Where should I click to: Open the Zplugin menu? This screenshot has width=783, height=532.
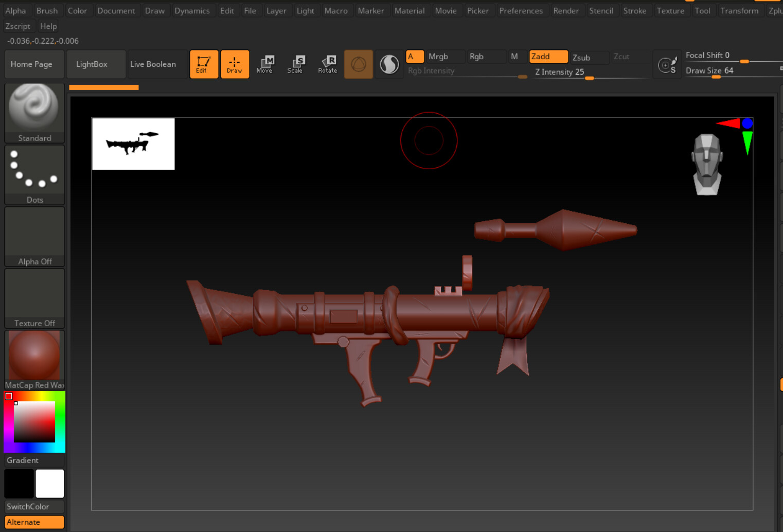coord(775,10)
